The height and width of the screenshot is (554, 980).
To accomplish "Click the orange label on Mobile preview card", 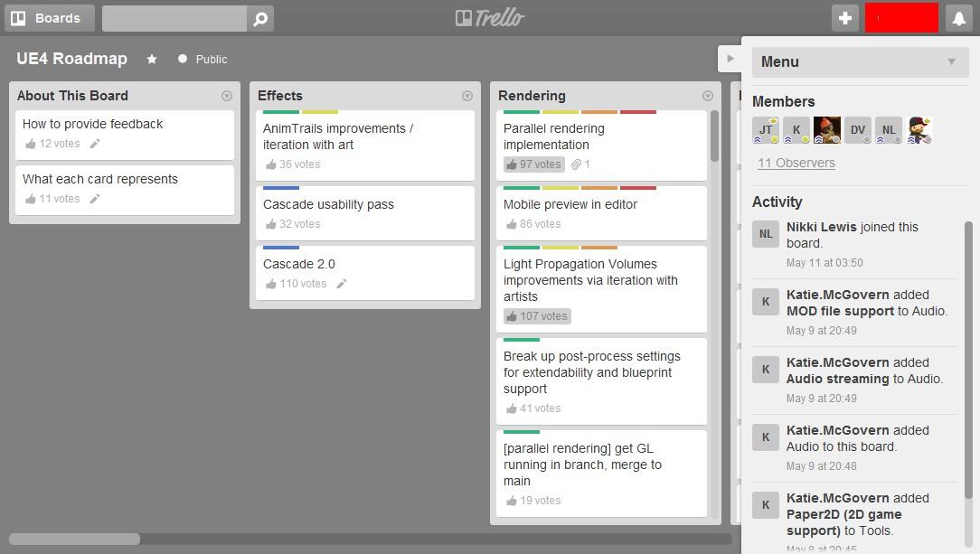I will pos(599,188).
